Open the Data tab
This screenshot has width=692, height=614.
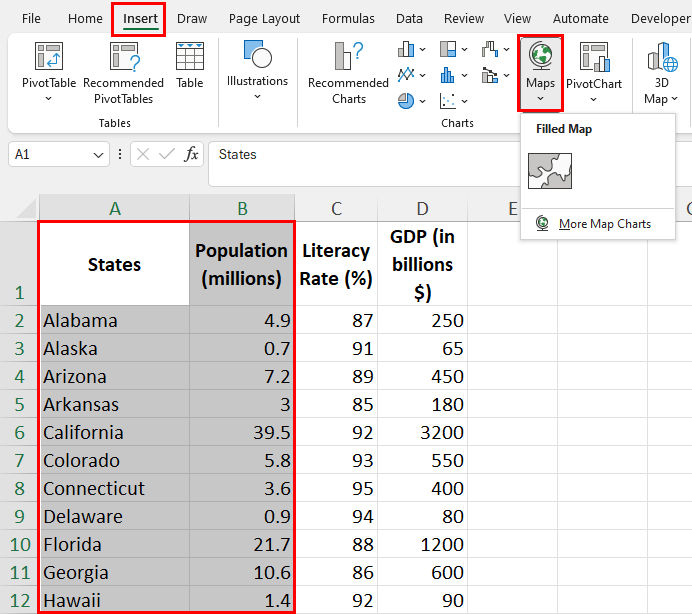(409, 19)
